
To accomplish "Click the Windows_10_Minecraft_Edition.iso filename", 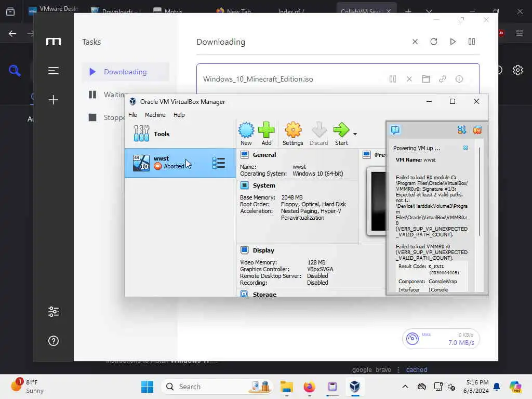I will [258, 79].
